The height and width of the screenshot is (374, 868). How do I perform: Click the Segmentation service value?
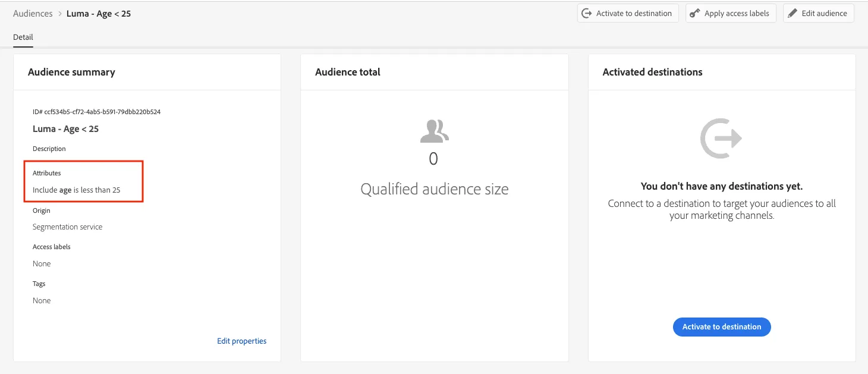(68, 227)
